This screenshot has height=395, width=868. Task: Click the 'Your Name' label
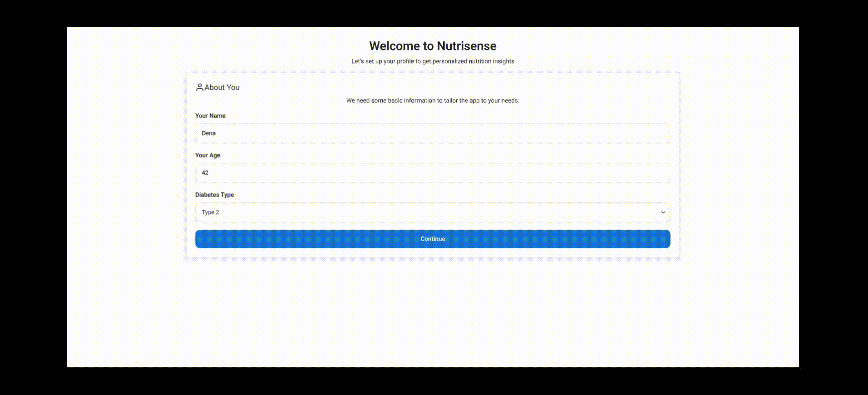pos(210,116)
